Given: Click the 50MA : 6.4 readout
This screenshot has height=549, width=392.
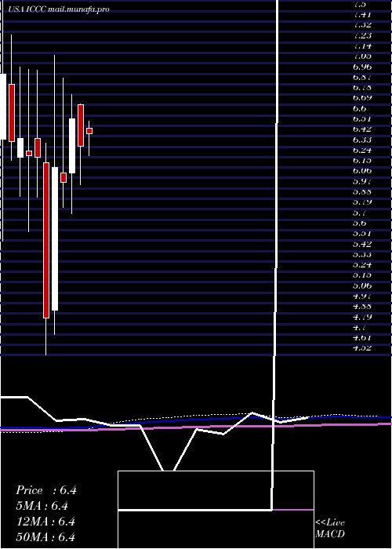Looking at the screenshot, I should (45, 536).
